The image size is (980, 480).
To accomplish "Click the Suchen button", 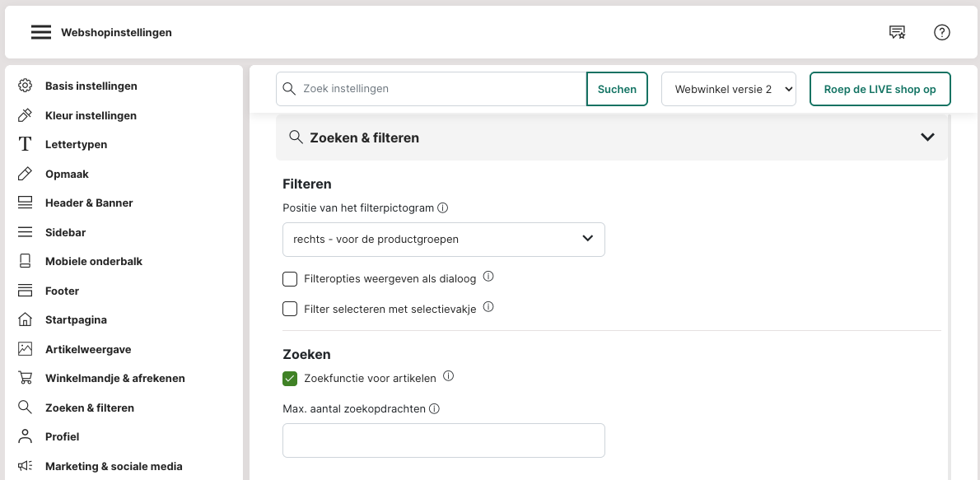I will (617, 89).
